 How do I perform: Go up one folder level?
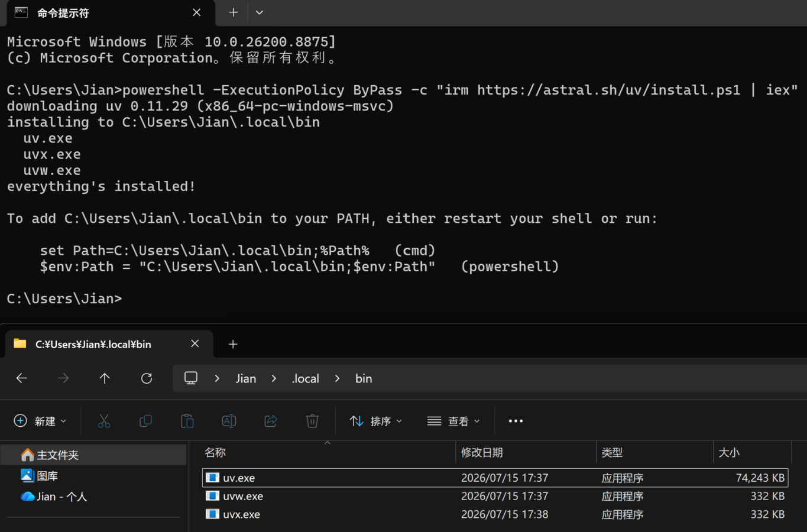[105, 378]
